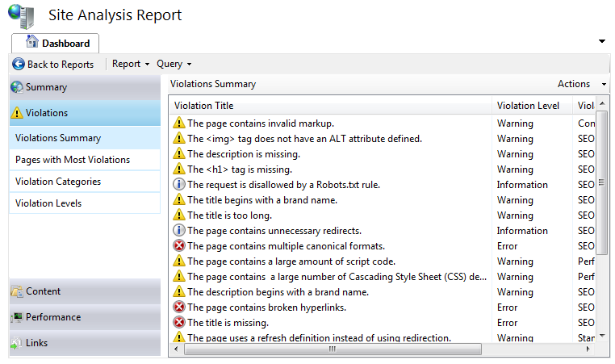615x364 pixels.
Task: Open the Content section
Action: 85,291
